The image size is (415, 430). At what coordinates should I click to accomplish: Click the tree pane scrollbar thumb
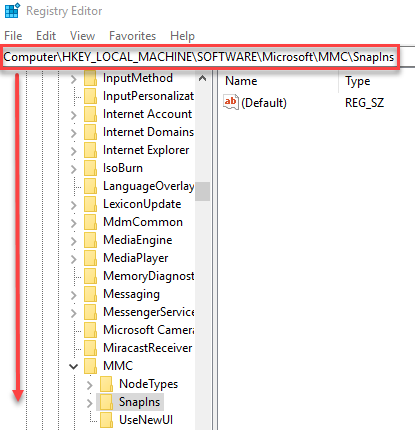click(x=202, y=191)
